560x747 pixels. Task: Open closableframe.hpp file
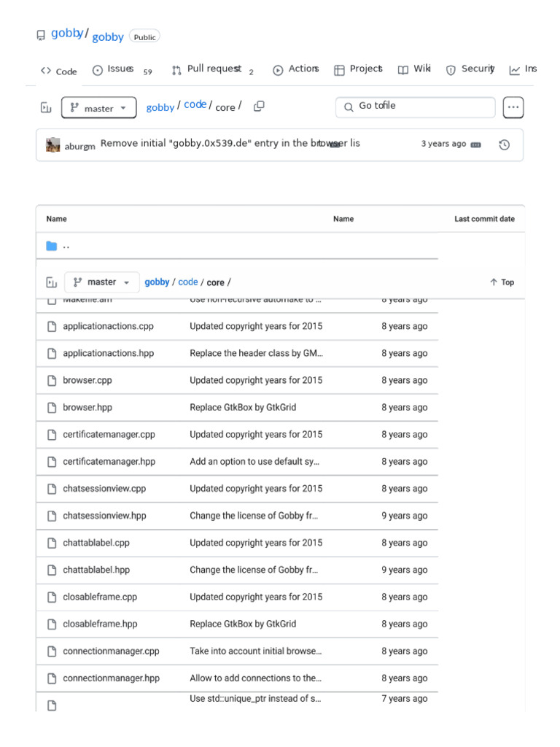click(x=100, y=624)
